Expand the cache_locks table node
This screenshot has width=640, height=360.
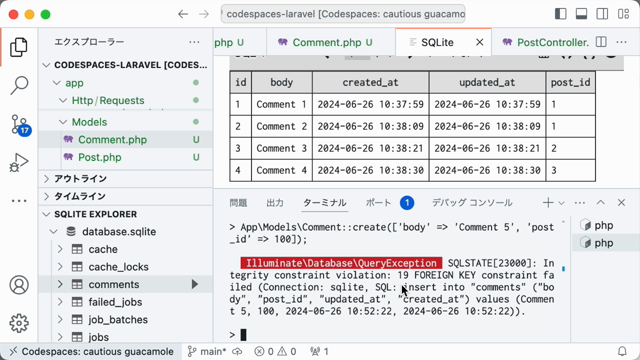coord(60,267)
